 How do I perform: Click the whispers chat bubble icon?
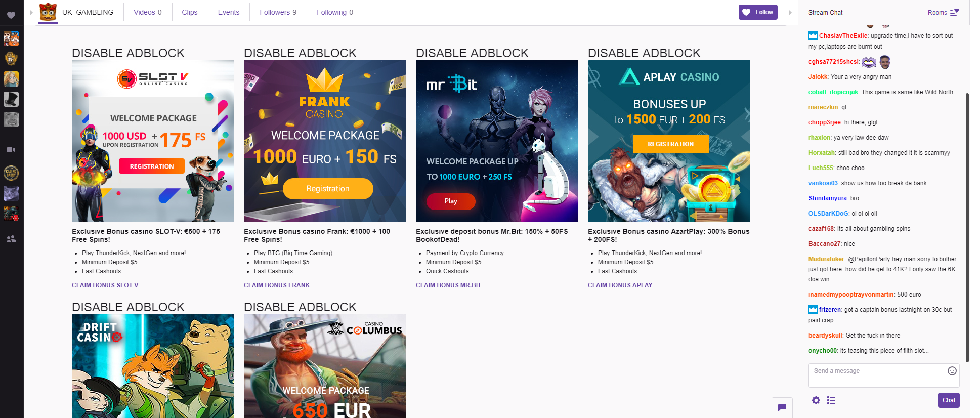click(x=782, y=408)
